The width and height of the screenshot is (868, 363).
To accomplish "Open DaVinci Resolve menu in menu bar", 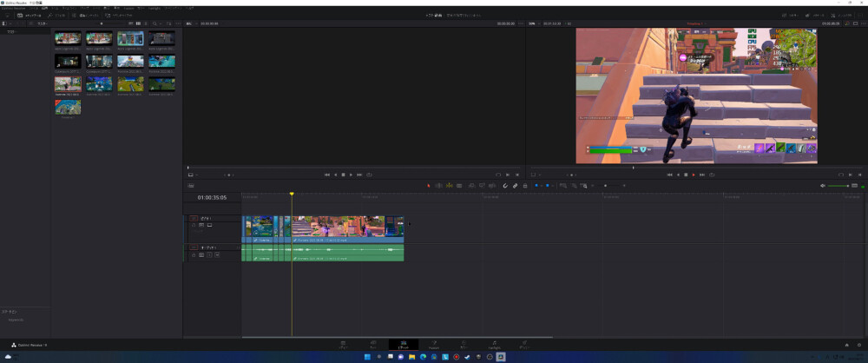I will [13, 9].
